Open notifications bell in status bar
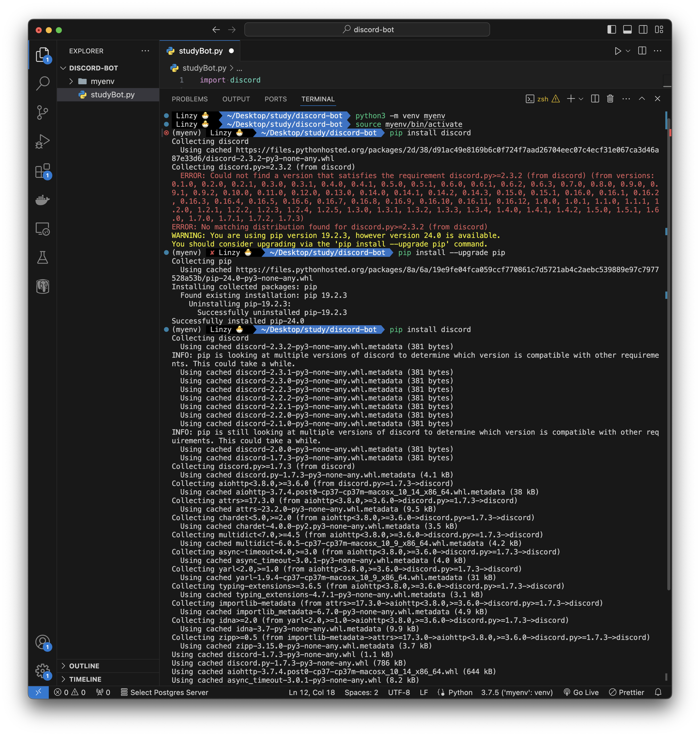700x736 pixels. click(x=658, y=692)
